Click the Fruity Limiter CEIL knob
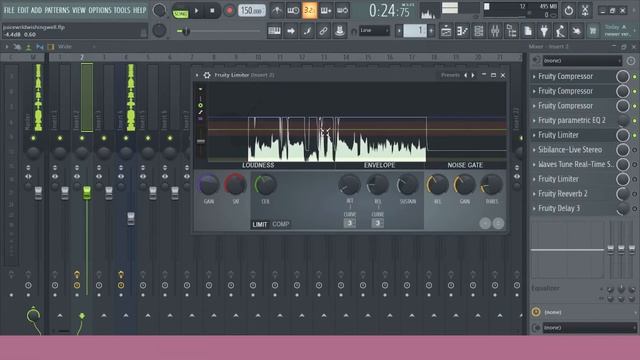Viewport: 640px width, 360px height. 265,185
